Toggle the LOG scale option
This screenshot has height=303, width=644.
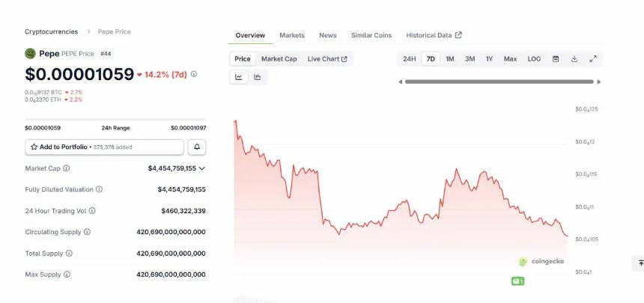coord(534,59)
